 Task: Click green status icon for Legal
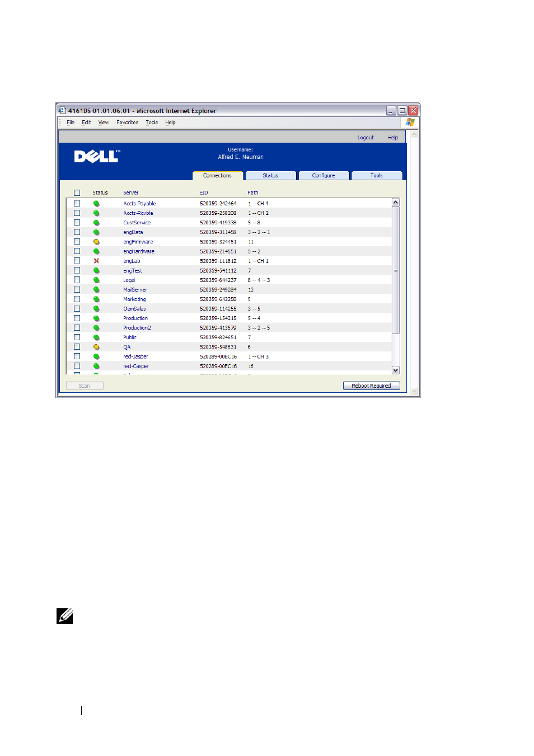[x=96, y=280]
